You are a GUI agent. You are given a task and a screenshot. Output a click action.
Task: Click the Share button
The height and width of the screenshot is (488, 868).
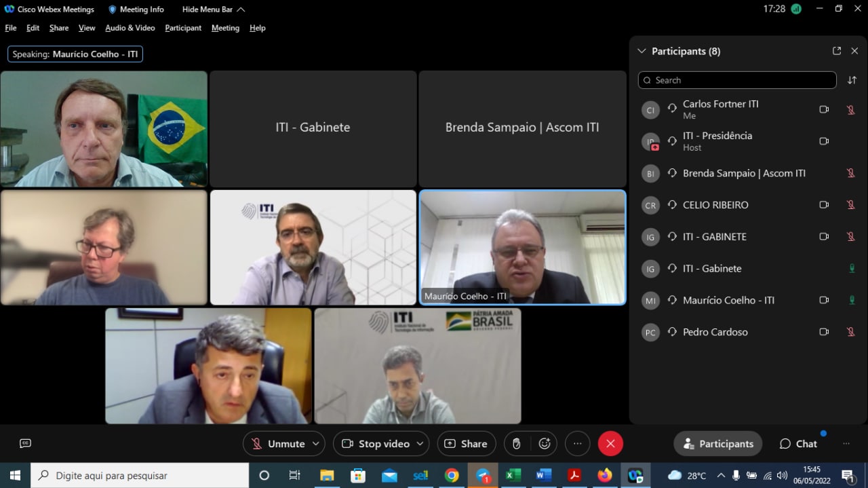tap(466, 444)
